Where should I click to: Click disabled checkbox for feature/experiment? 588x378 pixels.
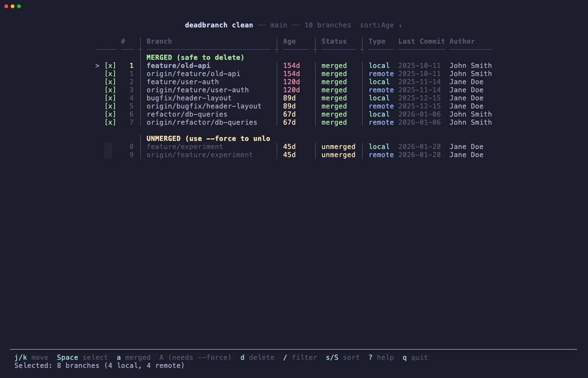point(108,147)
